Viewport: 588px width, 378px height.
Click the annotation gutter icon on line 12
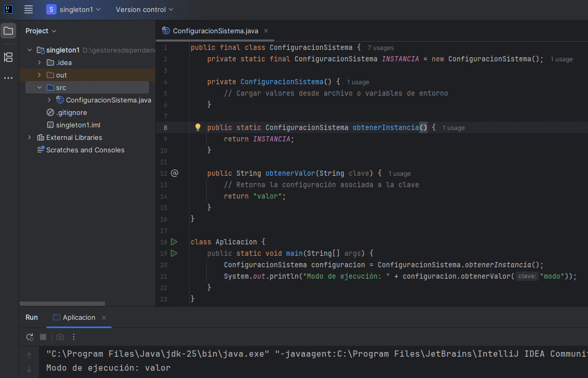click(x=175, y=173)
